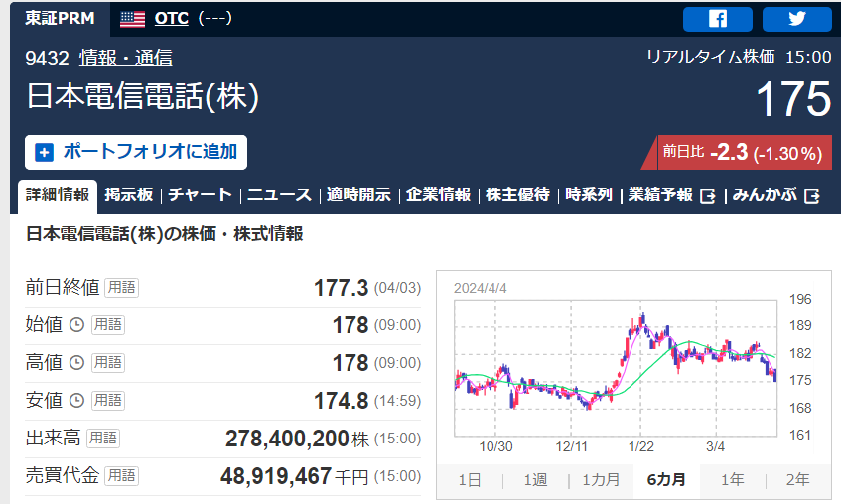Set chart range to 2年
The height and width of the screenshot is (504, 841).
click(x=797, y=480)
